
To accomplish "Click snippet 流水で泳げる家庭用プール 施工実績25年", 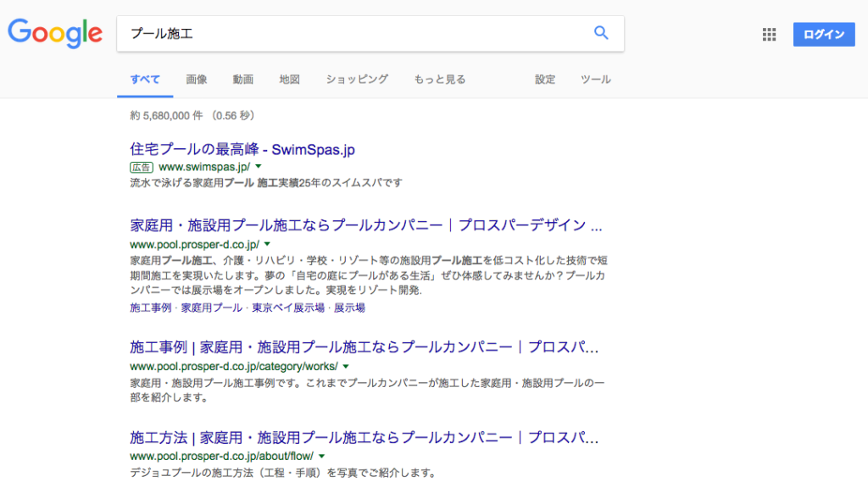I will pyautogui.click(x=266, y=183).
